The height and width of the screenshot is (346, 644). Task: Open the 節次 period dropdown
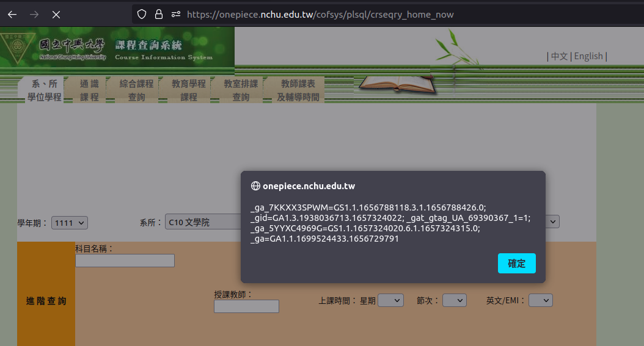tap(454, 300)
